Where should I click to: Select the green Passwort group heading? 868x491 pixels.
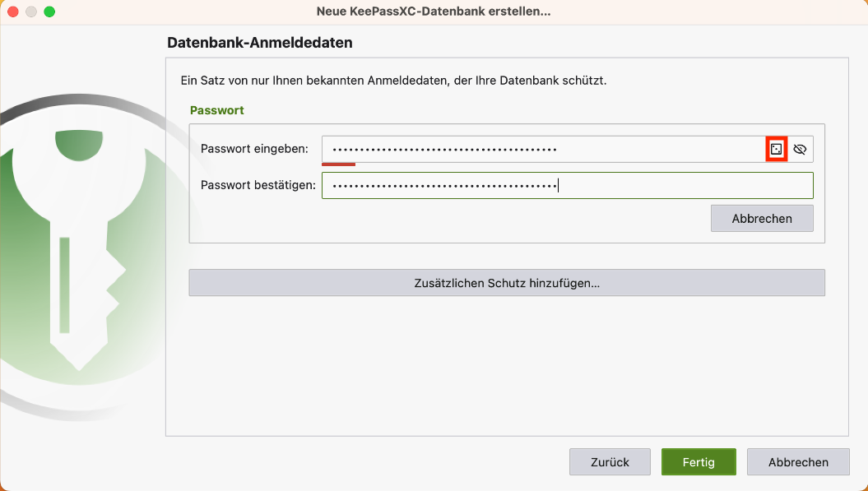[217, 110]
